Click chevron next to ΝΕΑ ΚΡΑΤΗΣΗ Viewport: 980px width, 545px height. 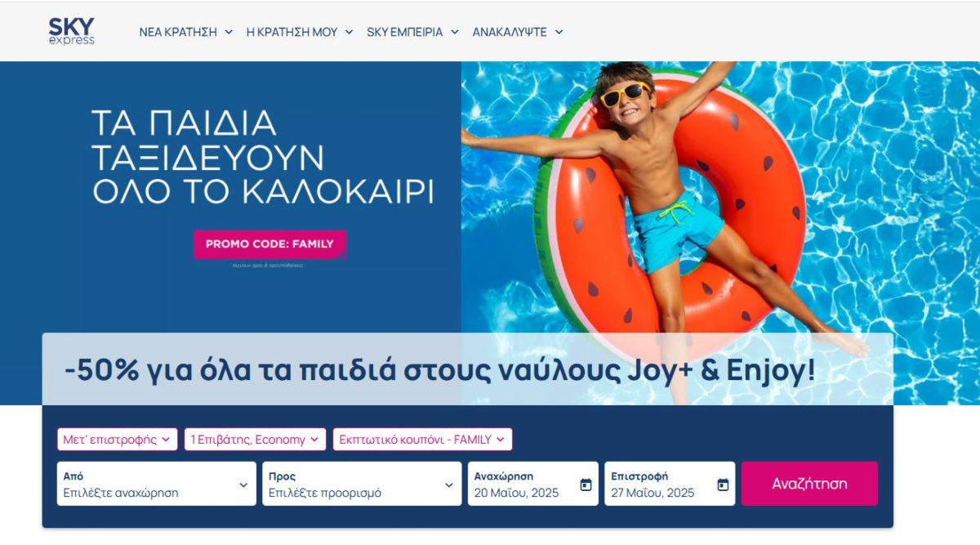point(229,32)
